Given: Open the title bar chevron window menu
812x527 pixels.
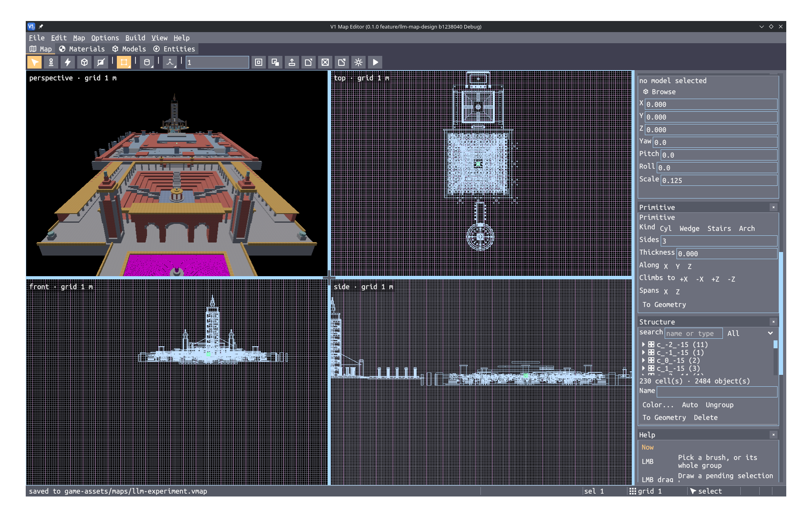Looking at the screenshot, I should (761, 27).
